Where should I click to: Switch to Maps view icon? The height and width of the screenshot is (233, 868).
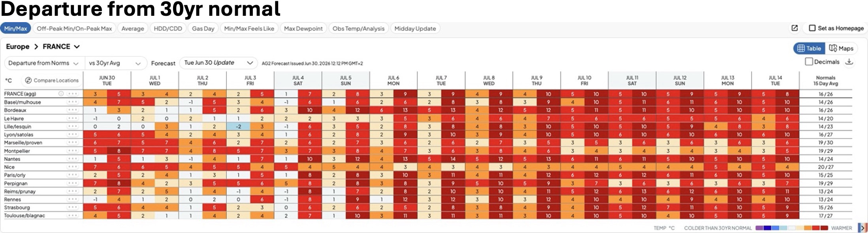pos(833,48)
